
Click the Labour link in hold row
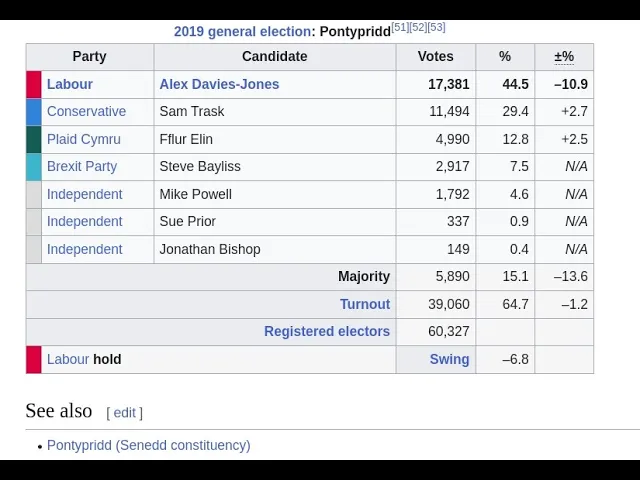click(68, 359)
